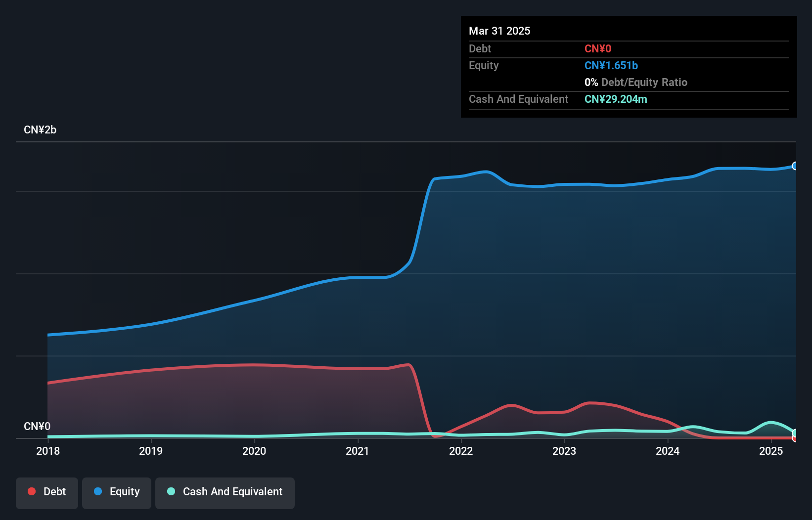
Task: Click the 2020 x-axis label
Action: click(254, 451)
